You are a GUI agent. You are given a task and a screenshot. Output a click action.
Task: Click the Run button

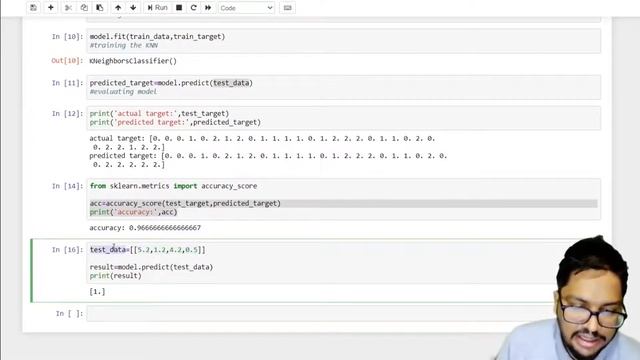(x=157, y=8)
